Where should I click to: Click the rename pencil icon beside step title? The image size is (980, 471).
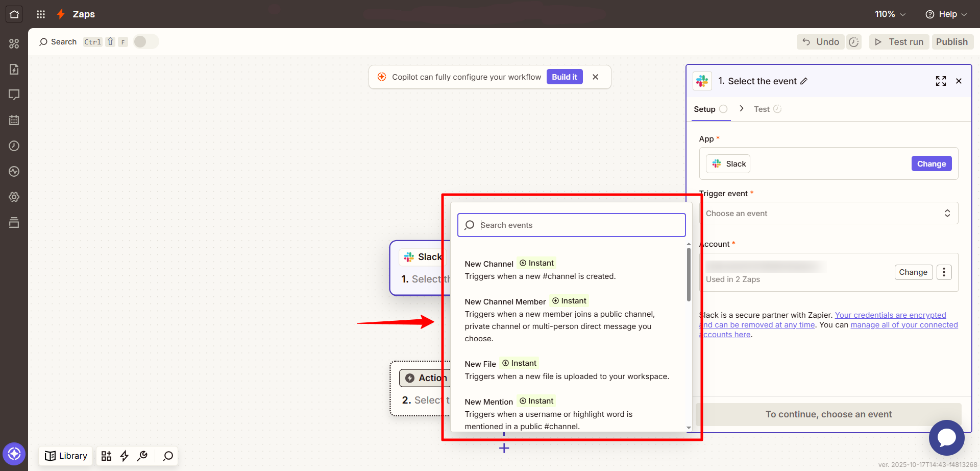tap(804, 81)
